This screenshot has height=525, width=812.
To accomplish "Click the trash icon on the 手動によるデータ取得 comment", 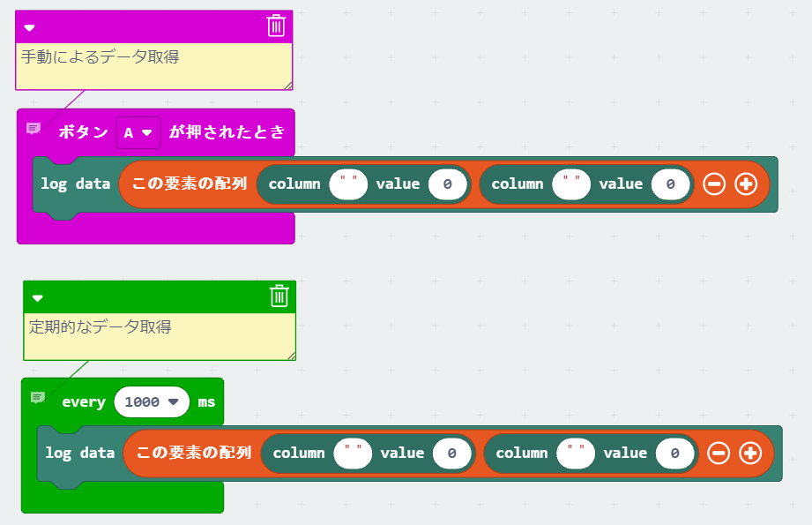I will click(x=276, y=26).
